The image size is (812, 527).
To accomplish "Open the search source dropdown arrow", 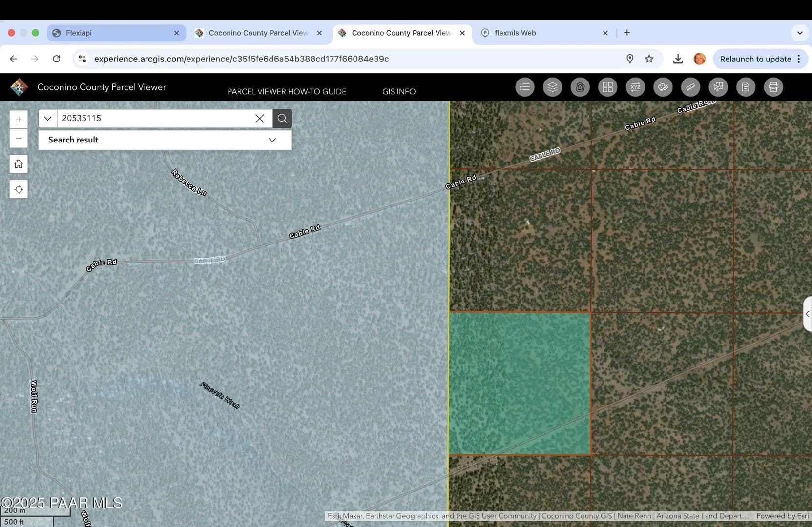I will [x=48, y=118].
